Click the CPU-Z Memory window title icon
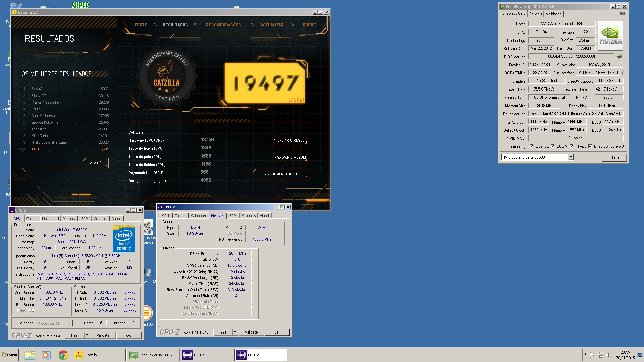 (x=160, y=207)
